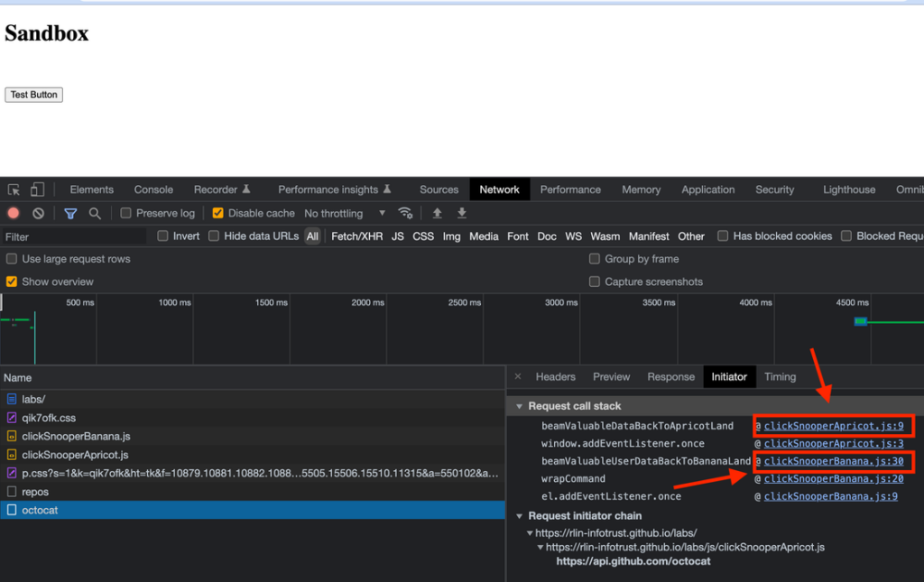Click the Filter text input field
This screenshot has height=582, width=924.
74,236
